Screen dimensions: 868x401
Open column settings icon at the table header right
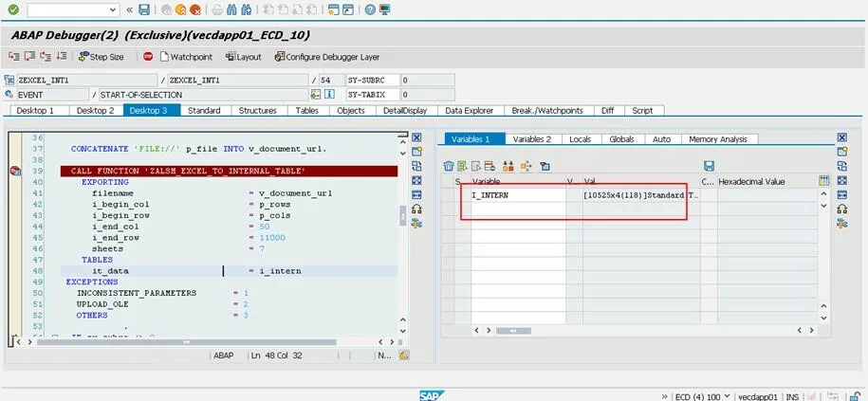pyautogui.click(x=823, y=181)
